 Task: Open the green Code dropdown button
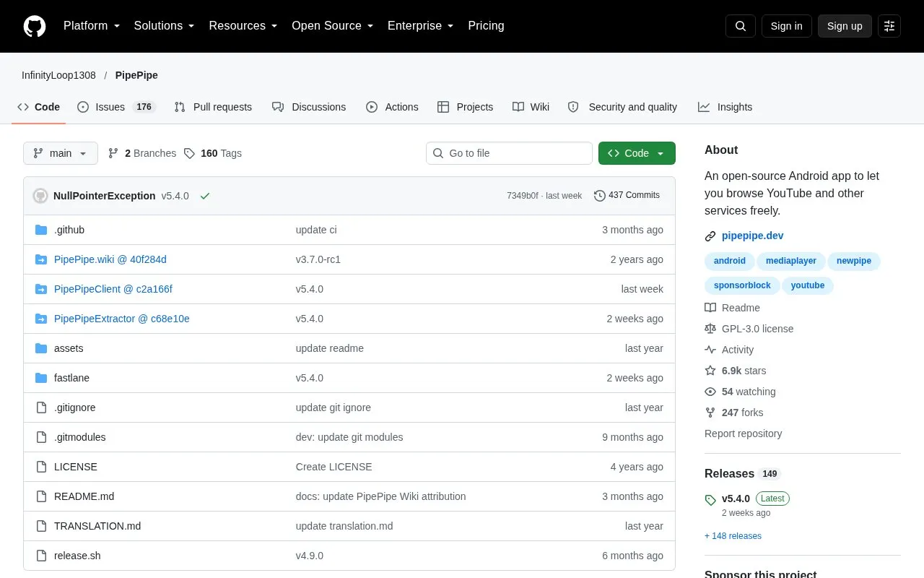[637, 153]
